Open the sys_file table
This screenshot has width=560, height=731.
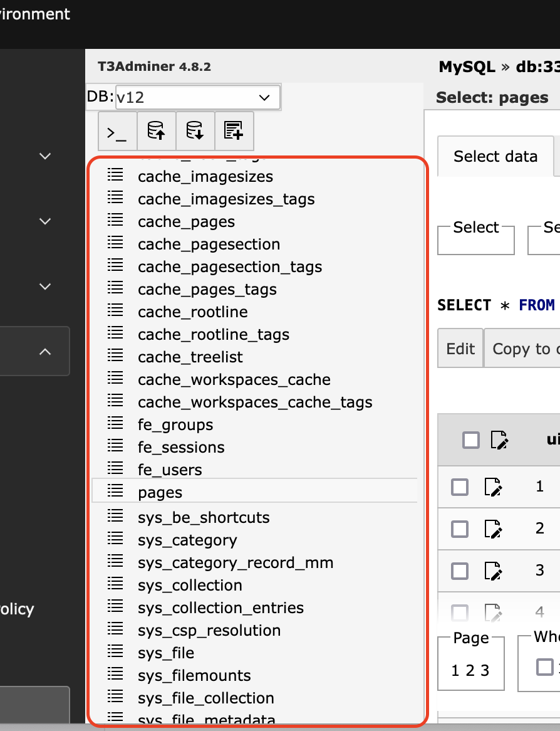click(x=166, y=653)
